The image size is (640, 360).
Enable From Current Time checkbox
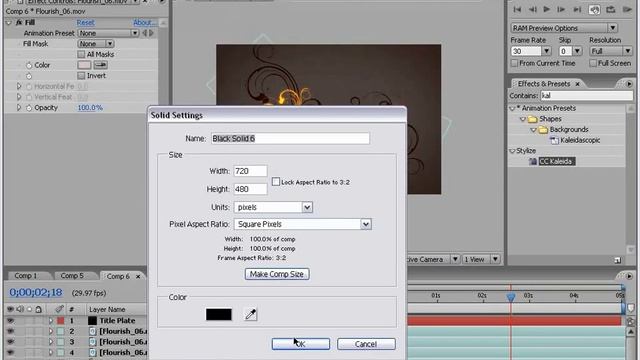click(514, 63)
